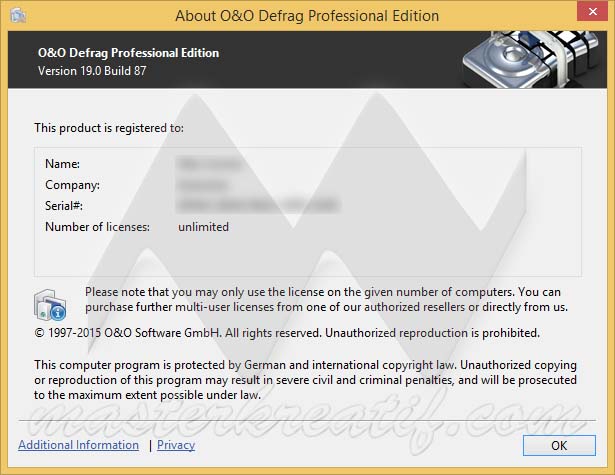
Task: Click the 'Version 19.0 Build 87' text
Action: click(x=92, y=71)
